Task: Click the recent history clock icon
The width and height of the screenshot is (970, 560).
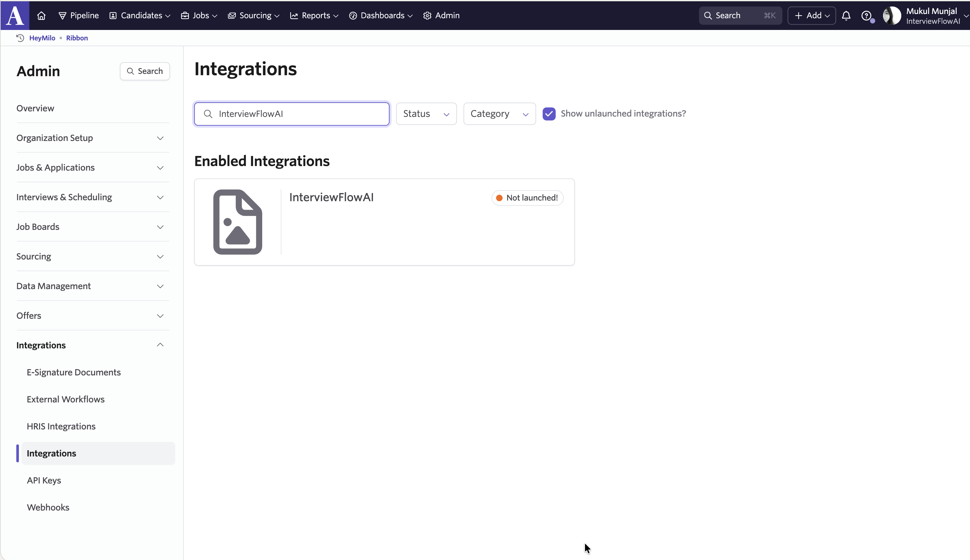Action: (x=21, y=38)
